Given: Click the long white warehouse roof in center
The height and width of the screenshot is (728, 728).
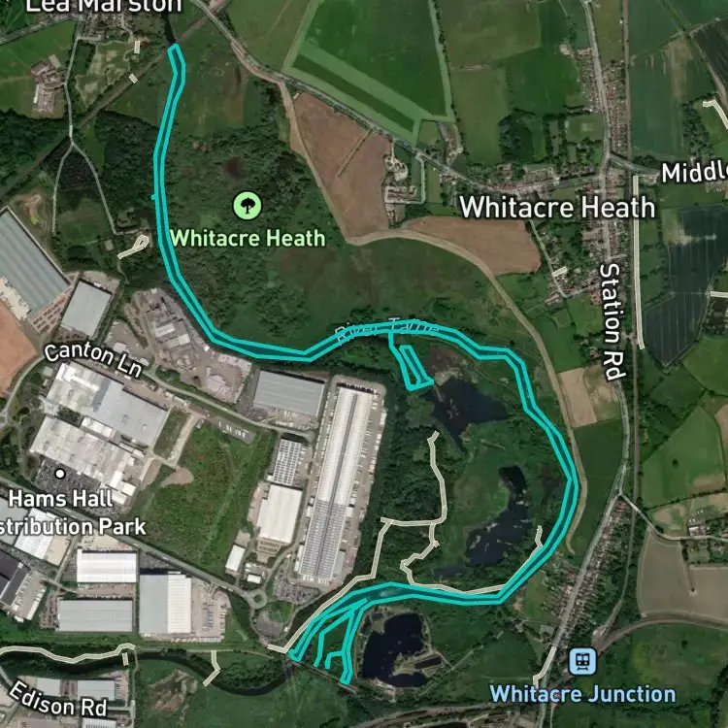Looking at the screenshot, I should point(338,482).
